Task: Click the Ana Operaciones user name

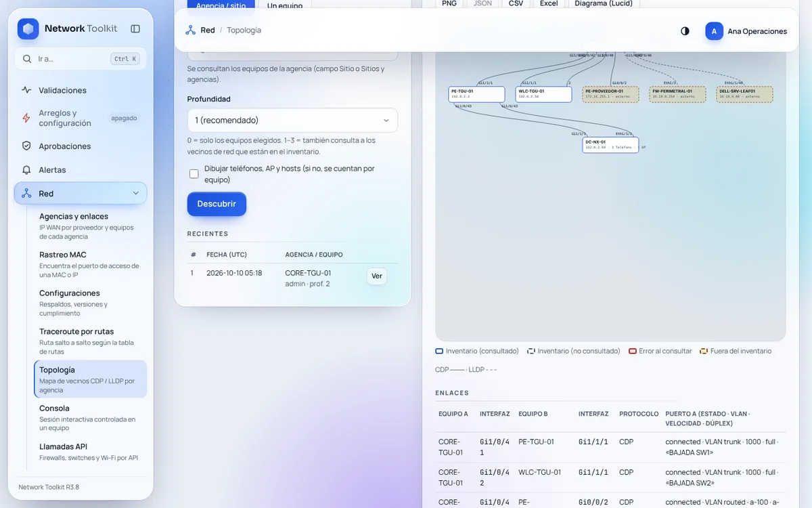Action: click(757, 31)
